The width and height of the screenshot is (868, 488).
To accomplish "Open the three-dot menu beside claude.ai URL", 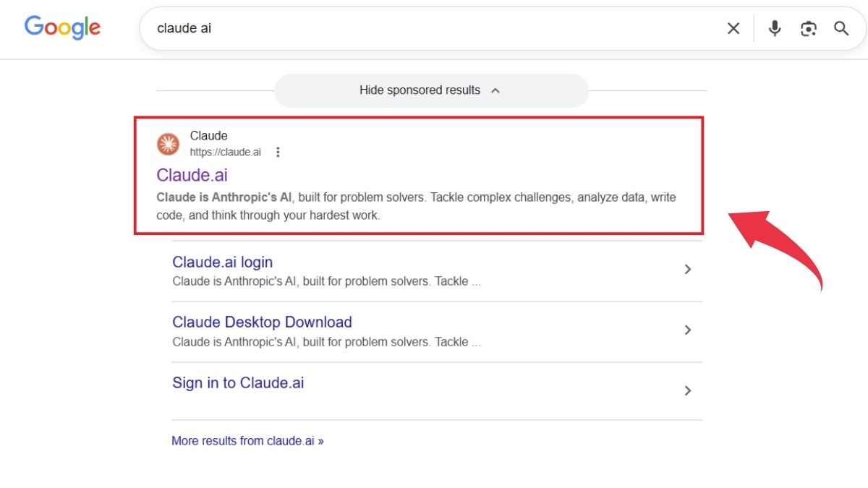I will click(278, 152).
